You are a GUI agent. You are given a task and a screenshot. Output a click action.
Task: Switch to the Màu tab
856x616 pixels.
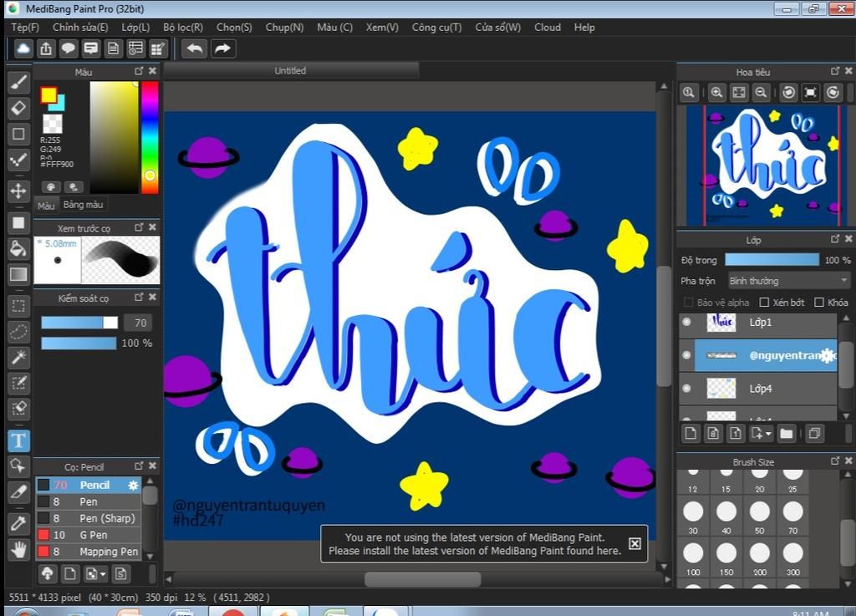click(46, 206)
